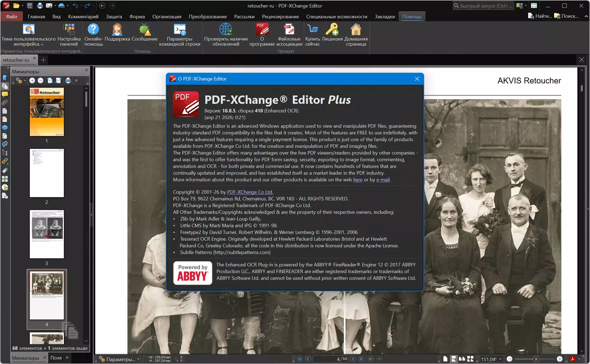This screenshot has width=590, height=364.
Task: Expand the zoom level combo box
Action: coord(500,359)
